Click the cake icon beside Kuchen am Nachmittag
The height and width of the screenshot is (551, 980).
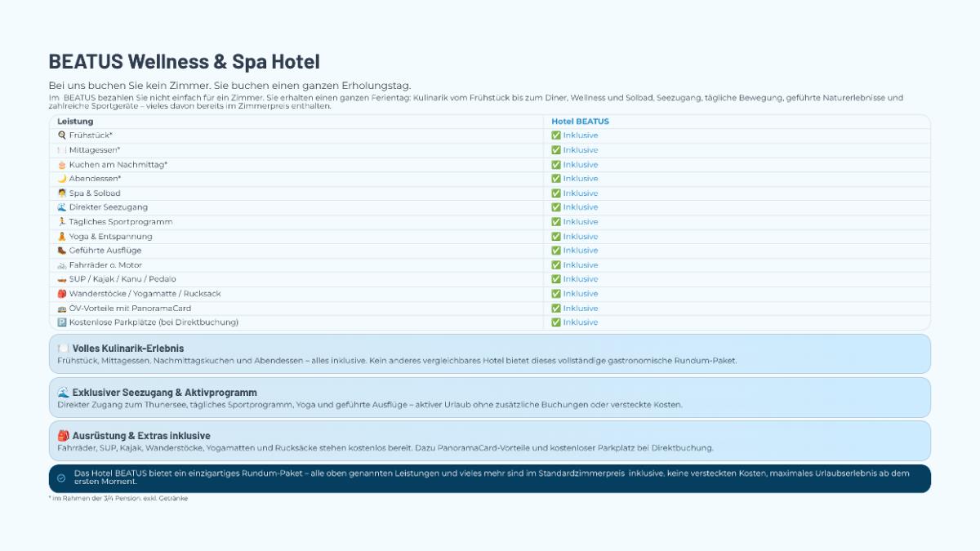[62, 165]
